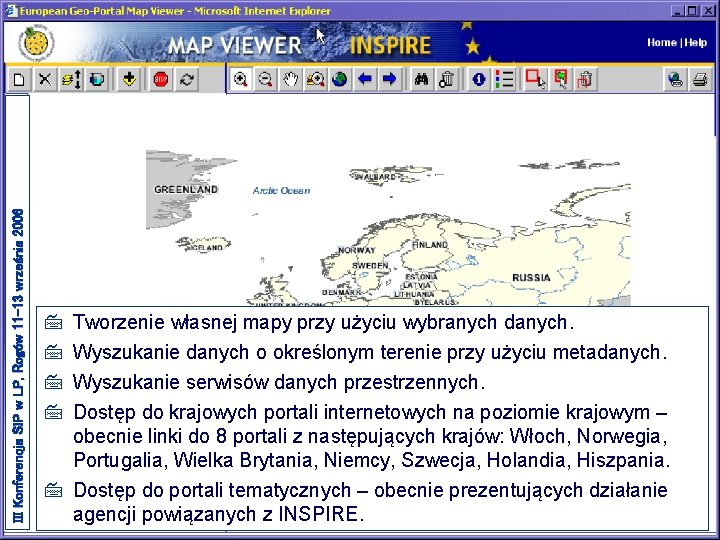Click the print map icon

[700, 80]
